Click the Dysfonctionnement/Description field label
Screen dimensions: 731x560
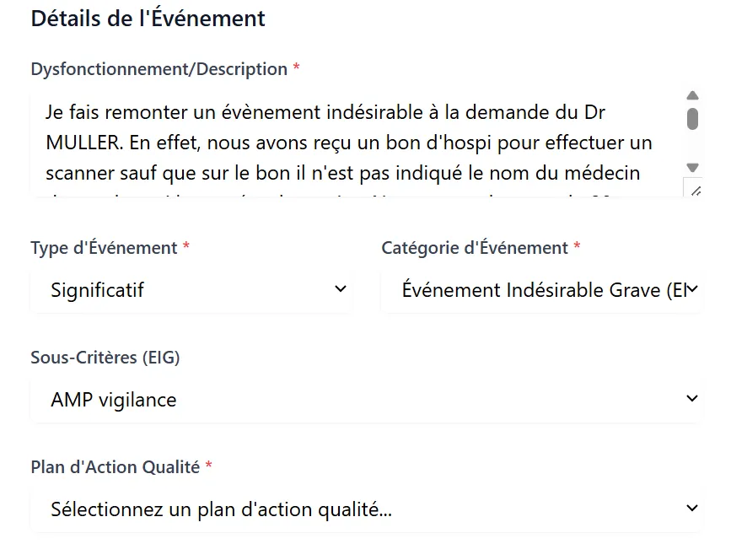tap(159, 69)
